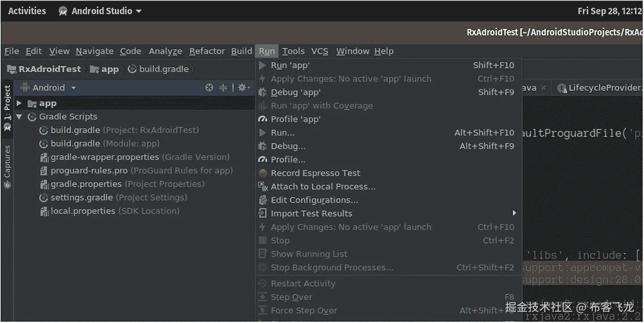Open the Project panel gear settings
The height and width of the screenshot is (323, 644).
click(243, 88)
